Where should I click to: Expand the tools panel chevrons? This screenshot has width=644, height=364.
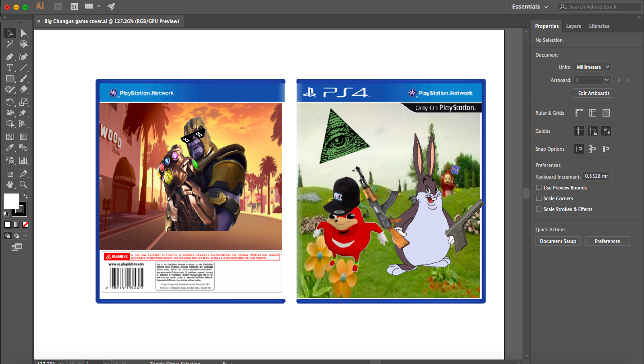(5, 17)
